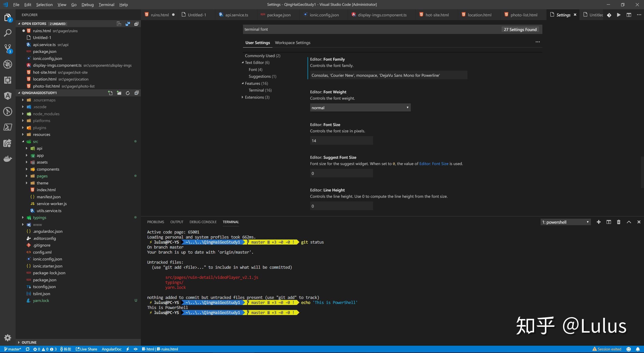
Task: Open the Debug menu
Action: 87,5
